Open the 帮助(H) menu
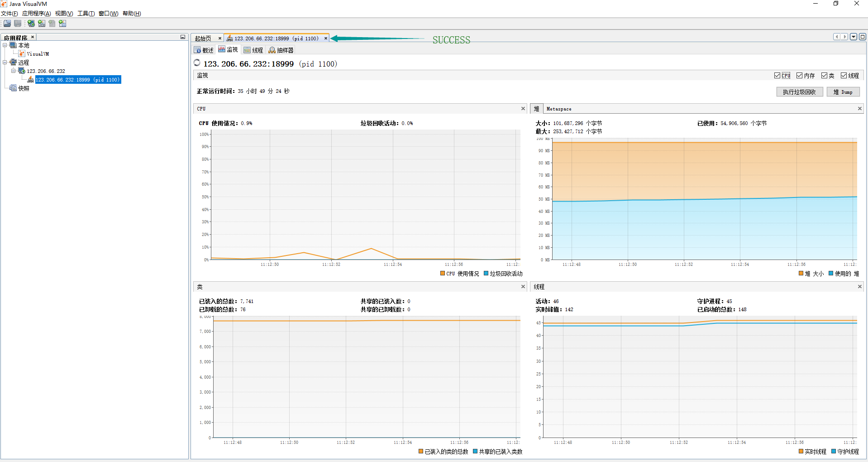 [x=132, y=14]
